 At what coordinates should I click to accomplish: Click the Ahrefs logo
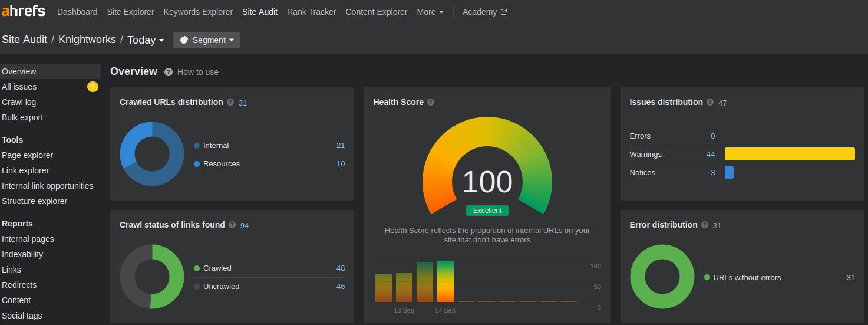click(24, 11)
